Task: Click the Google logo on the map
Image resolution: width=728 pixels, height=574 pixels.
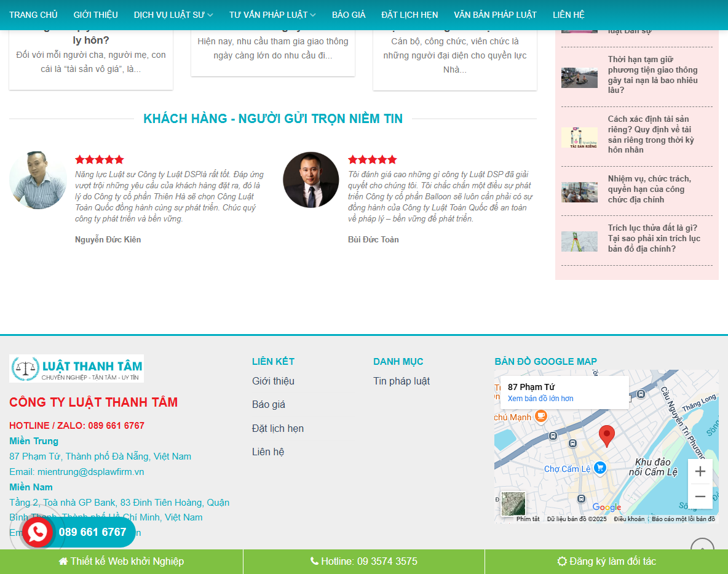Action: (x=606, y=508)
